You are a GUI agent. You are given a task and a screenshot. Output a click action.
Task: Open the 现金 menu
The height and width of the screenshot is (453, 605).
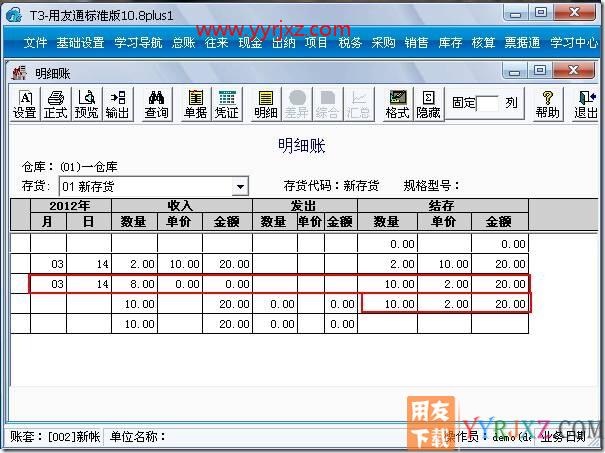(x=250, y=42)
